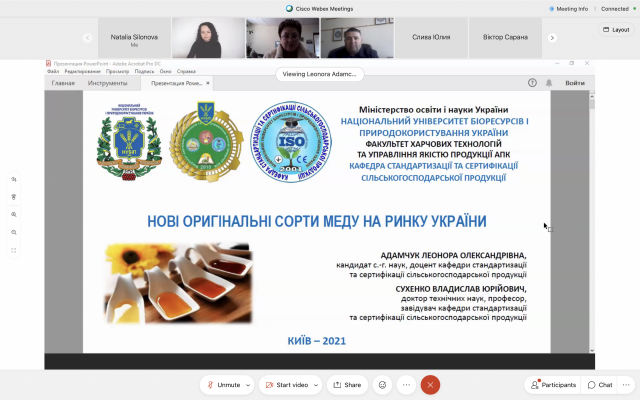Click the Acrobat help question mark icon
This screenshot has height=400, width=640.
pyautogui.click(x=532, y=83)
